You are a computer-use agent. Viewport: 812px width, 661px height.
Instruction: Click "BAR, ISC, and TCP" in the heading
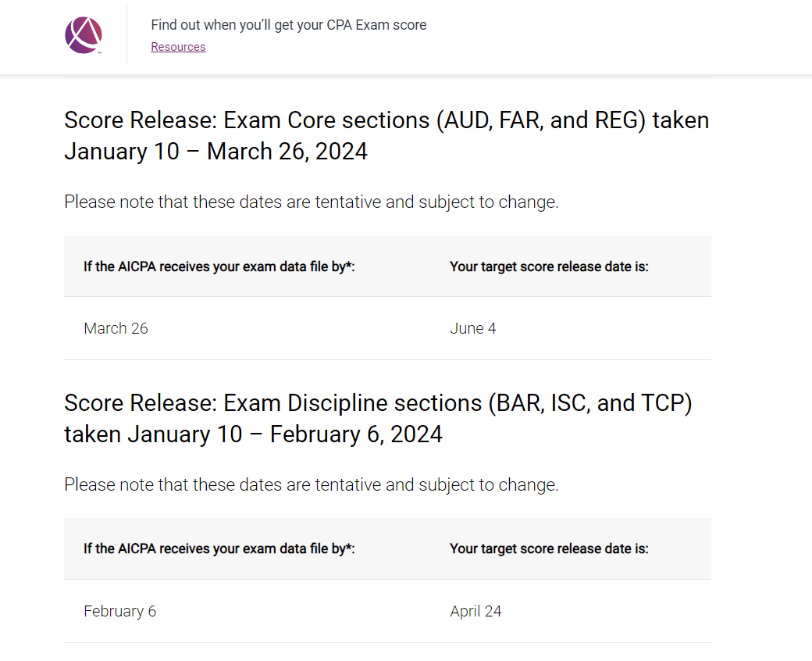[590, 404]
